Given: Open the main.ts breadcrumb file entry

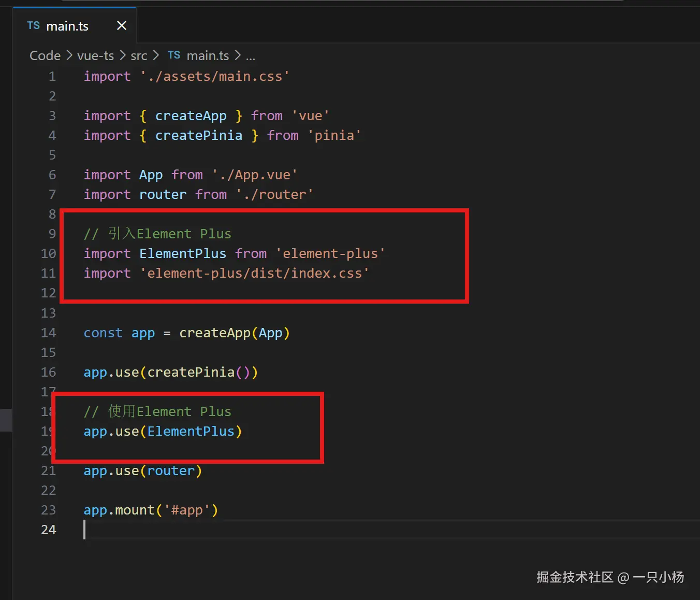Looking at the screenshot, I should point(208,55).
